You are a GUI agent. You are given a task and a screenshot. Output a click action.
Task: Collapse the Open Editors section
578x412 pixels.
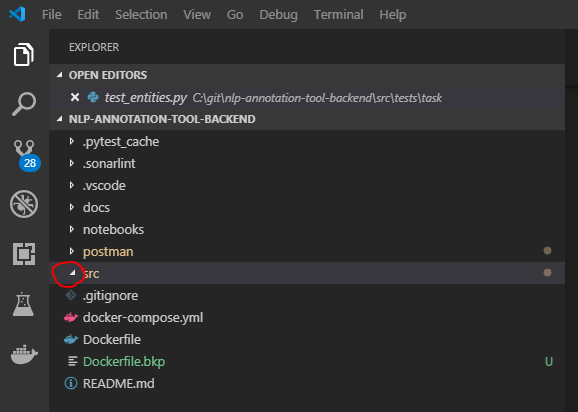click(59, 75)
